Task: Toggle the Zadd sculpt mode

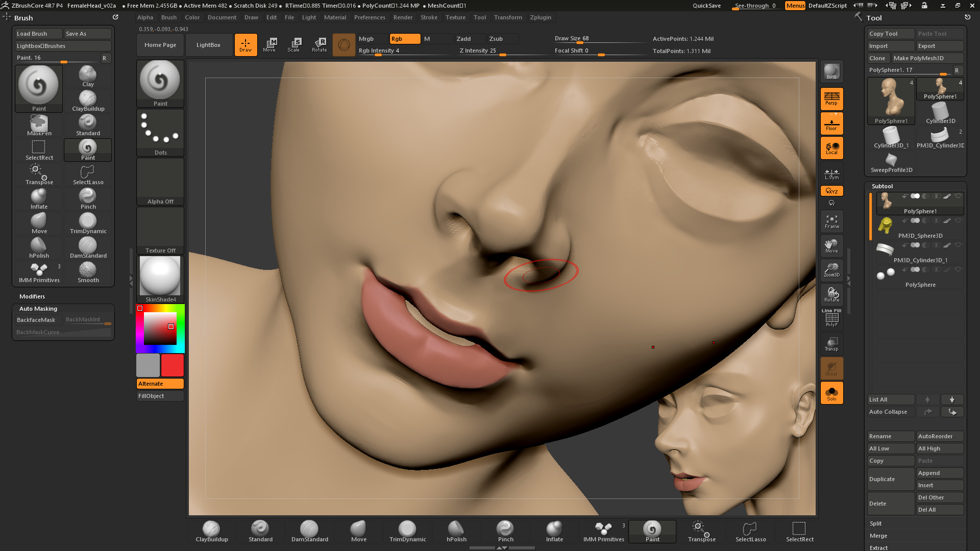Action: (x=463, y=39)
